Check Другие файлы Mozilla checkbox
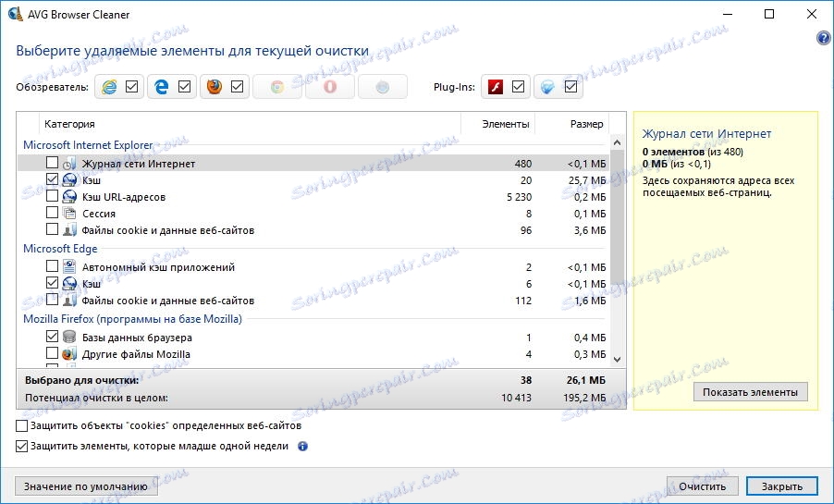Image resolution: width=834 pixels, height=504 pixels. [52, 352]
